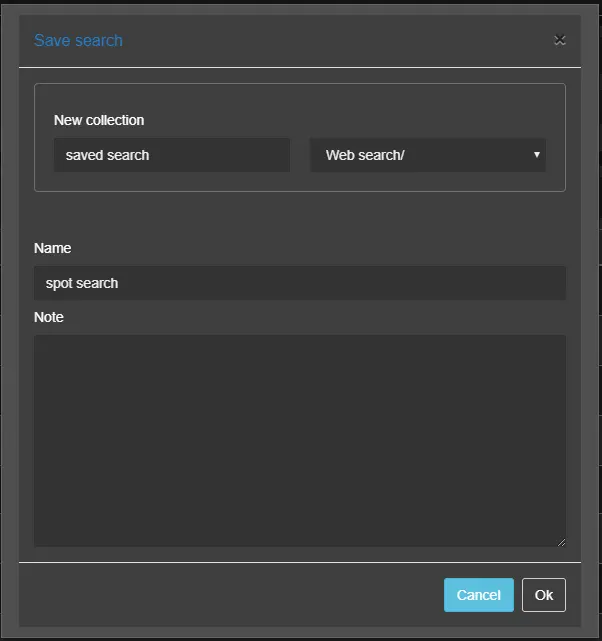Click the dropdown arrow beside Web search/
Screen dimensions: 602x641
(537, 155)
